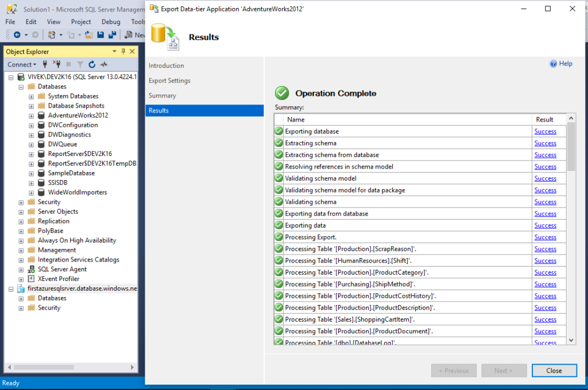
Task: Click the Save All toolbar icon
Action: coord(110,35)
